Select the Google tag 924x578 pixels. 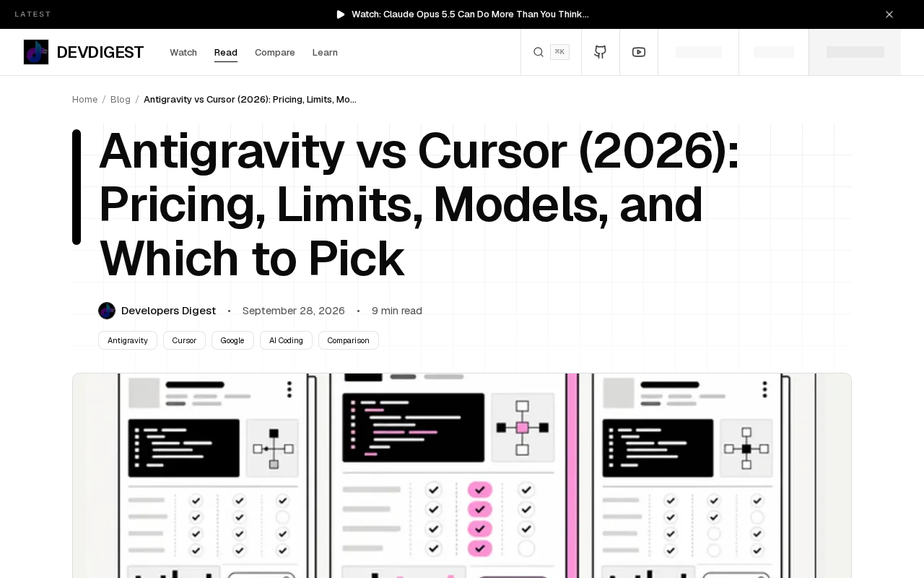(x=232, y=340)
